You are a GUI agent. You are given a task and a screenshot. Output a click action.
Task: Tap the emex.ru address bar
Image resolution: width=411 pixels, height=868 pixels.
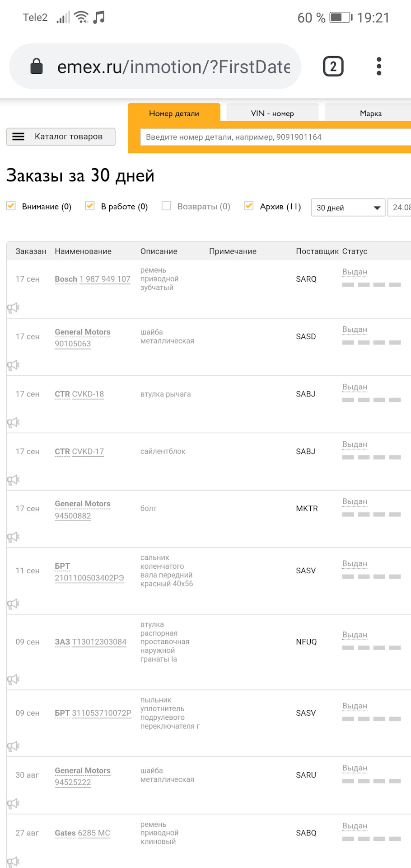tap(173, 67)
